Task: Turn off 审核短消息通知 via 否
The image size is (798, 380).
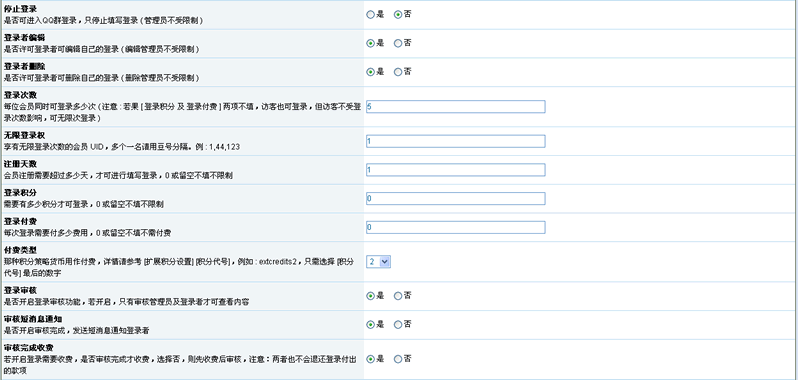Action: [x=398, y=324]
